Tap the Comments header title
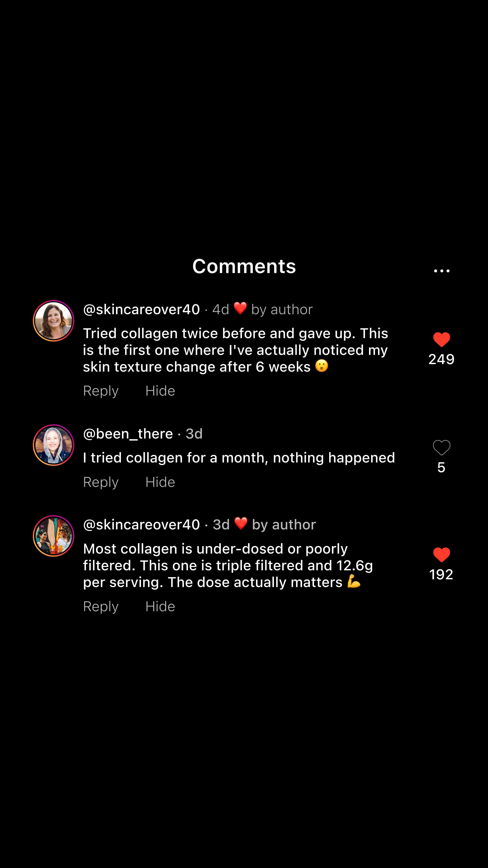Viewport: 488px width, 868px height. pos(244,266)
